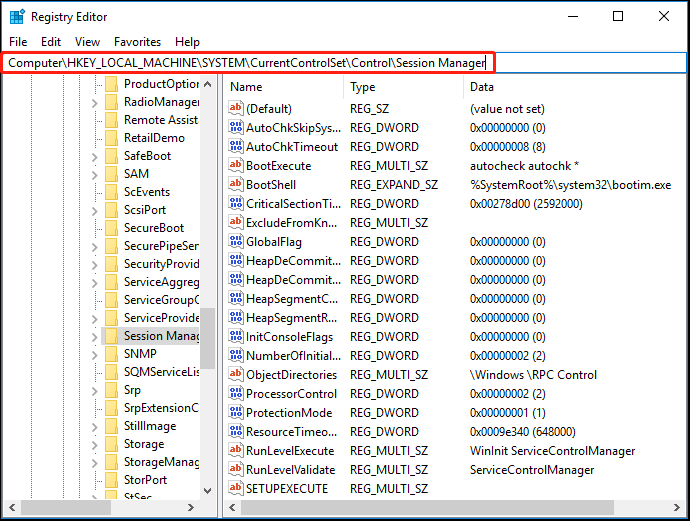Click the ScEvents folder icon

click(x=112, y=192)
